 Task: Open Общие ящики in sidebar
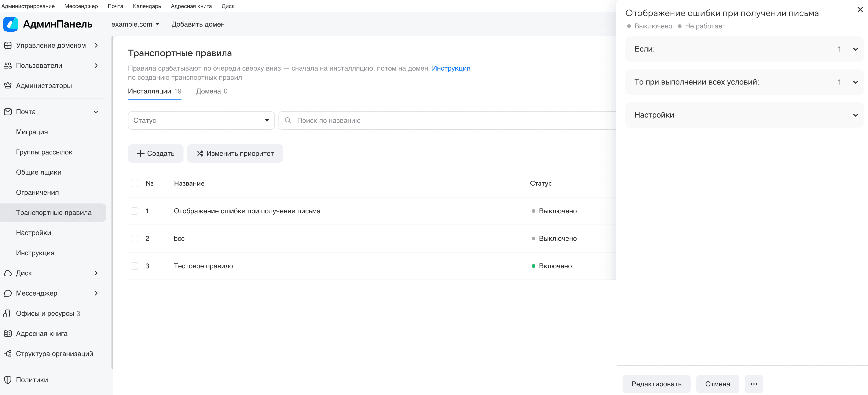39,172
